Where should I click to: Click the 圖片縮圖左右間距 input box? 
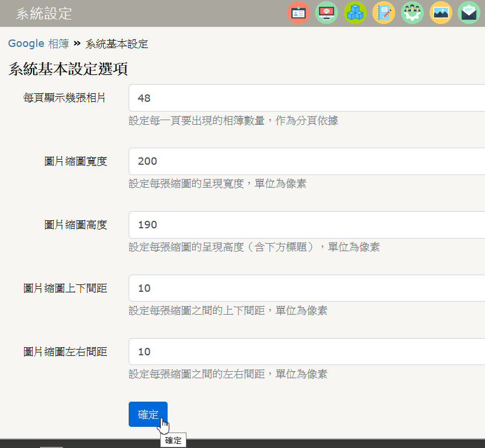[307, 352]
